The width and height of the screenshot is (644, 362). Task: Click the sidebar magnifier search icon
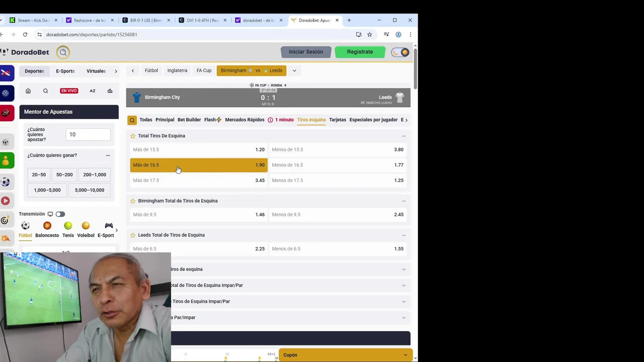[45, 91]
